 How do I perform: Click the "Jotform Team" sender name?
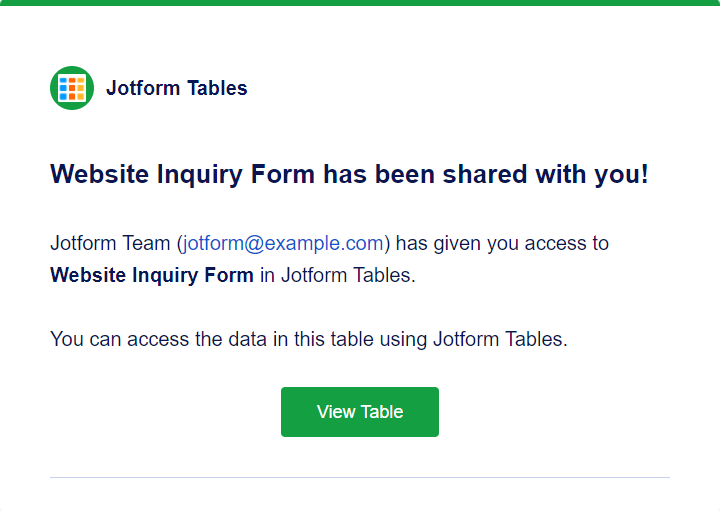coord(110,243)
